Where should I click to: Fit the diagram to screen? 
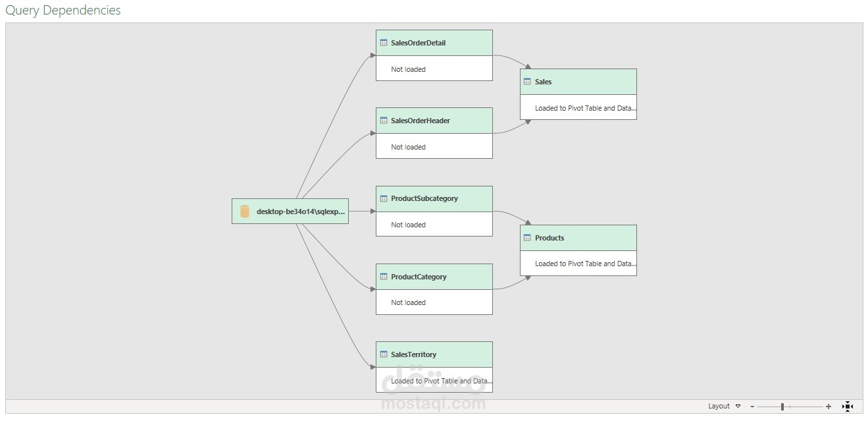pyautogui.click(x=848, y=407)
